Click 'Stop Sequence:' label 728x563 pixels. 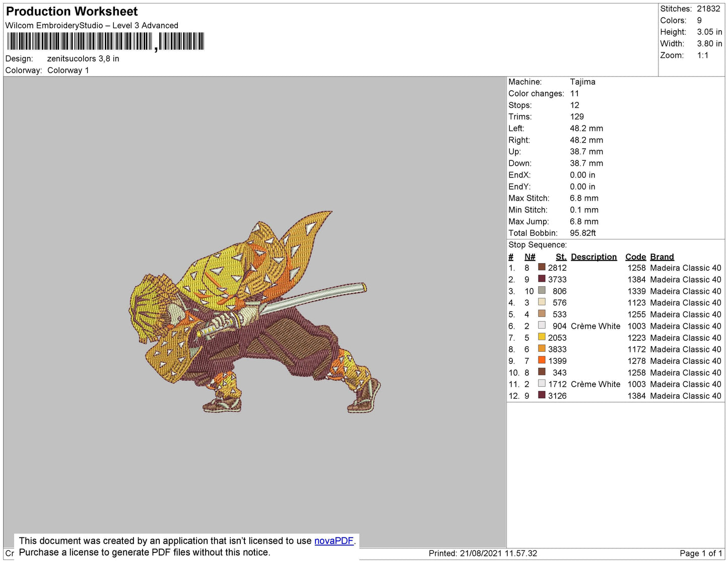coord(538,244)
